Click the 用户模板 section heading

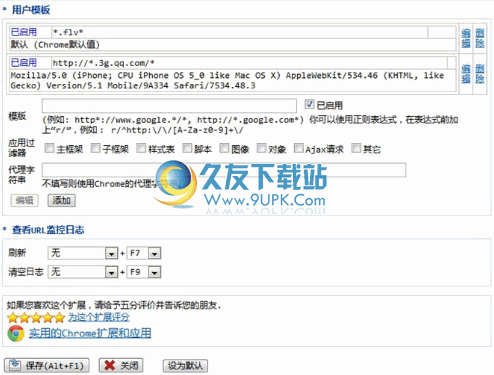(x=31, y=10)
